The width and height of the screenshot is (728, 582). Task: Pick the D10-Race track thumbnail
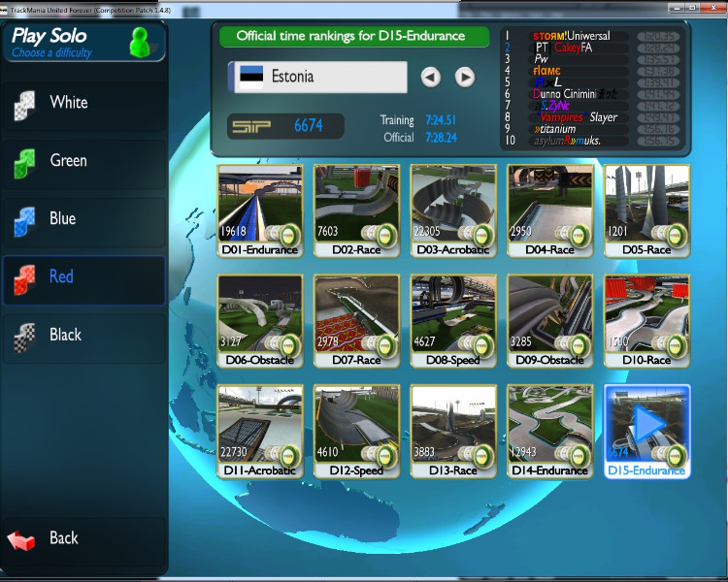click(x=646, y=313)
